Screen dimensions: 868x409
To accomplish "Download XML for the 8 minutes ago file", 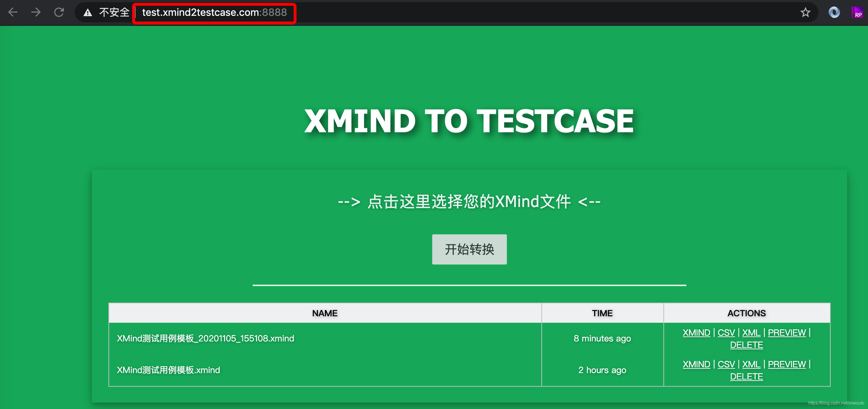I will click(x=751, y=333).
